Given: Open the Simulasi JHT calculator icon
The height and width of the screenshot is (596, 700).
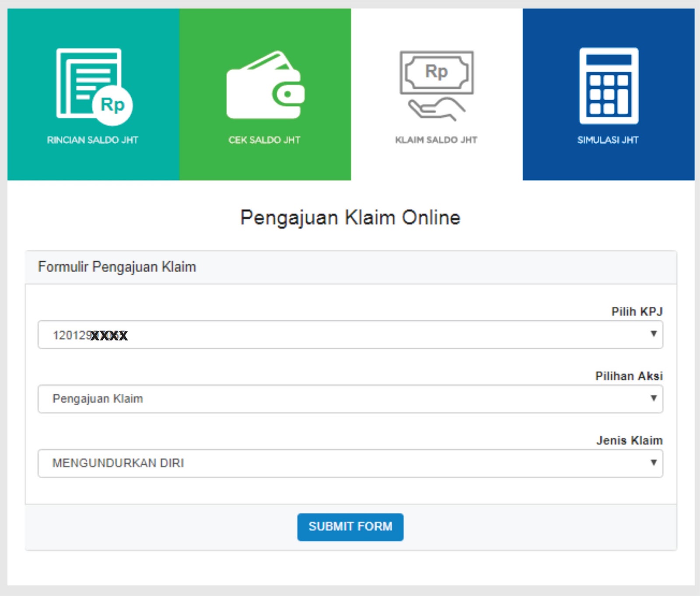Looking at the screenshot, I should click(x=608, y=85).
